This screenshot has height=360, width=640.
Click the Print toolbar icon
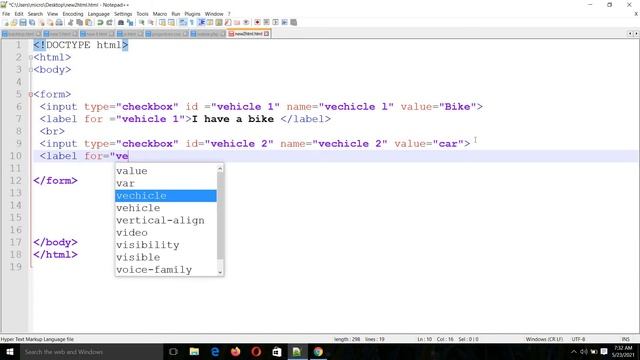pyautogui.click(x=59, y=22)
